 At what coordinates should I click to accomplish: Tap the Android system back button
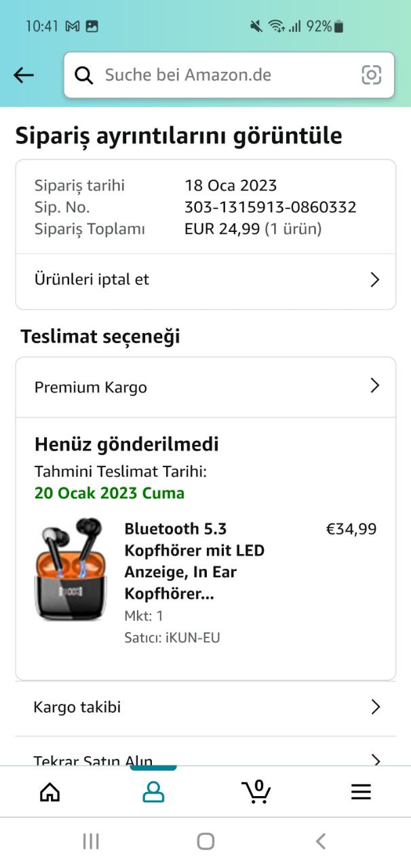click(321, 842)
